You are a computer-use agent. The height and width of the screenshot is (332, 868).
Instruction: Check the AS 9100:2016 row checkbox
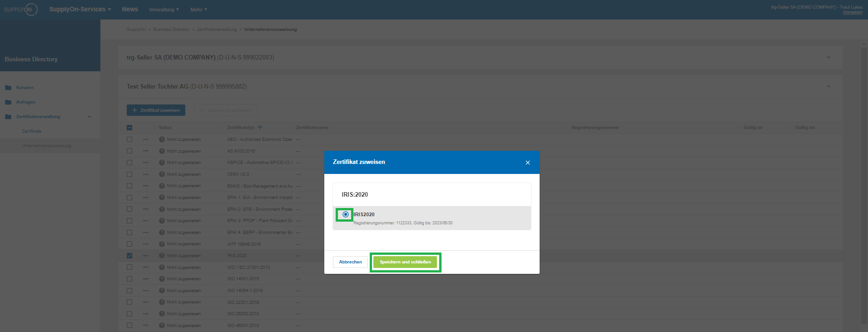point(129,151)
